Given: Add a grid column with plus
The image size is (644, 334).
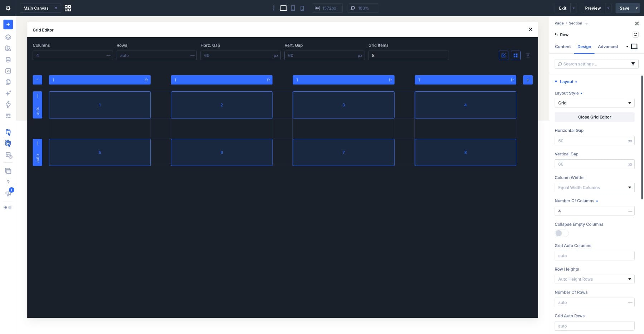Looking at the screenshot, I should 528,80.
